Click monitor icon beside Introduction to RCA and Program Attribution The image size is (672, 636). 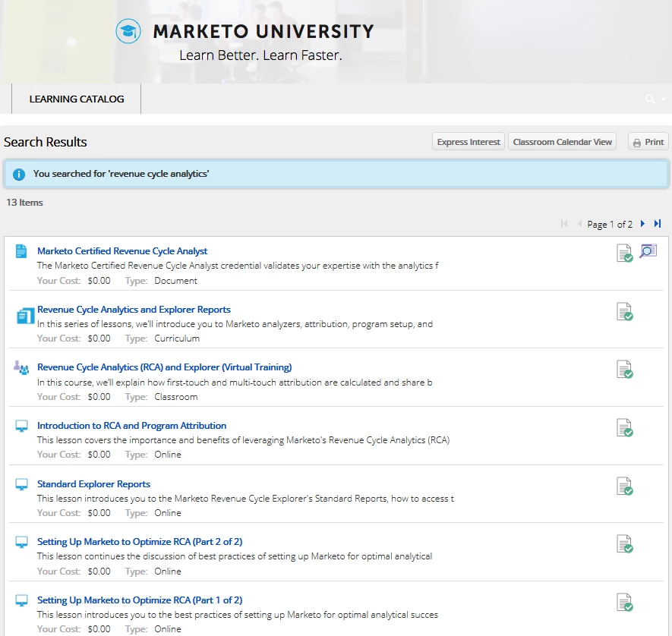point(21,426)
